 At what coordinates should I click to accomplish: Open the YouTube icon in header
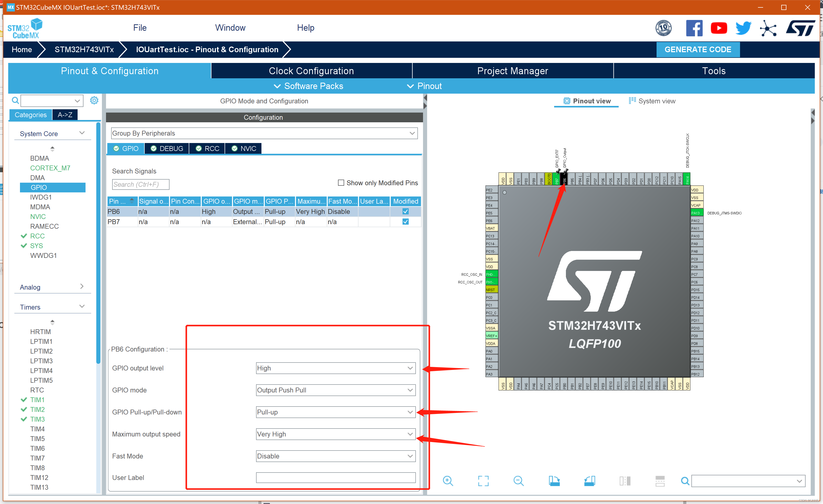(719, 28)
